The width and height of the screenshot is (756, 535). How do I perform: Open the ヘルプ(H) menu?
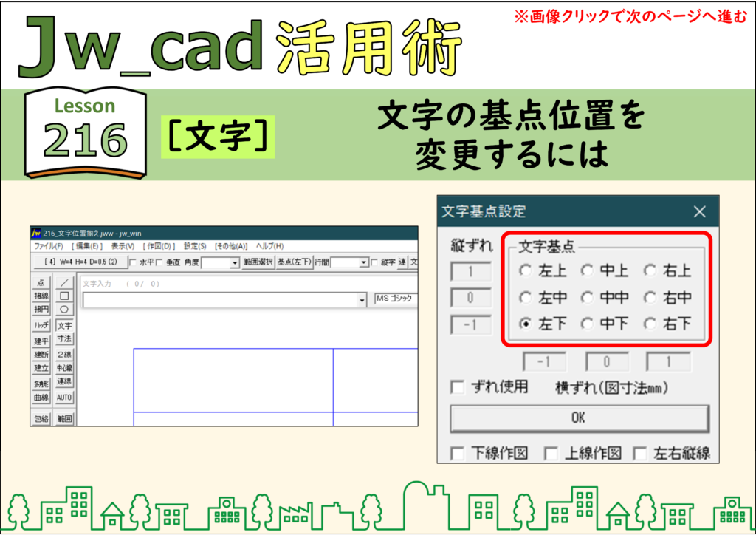click(270, 246)
